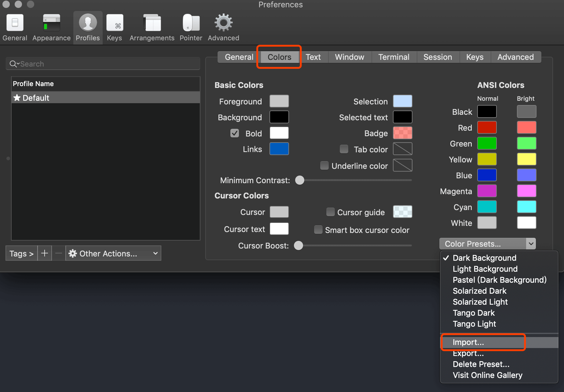Viewport: 564px width, 392px height.
Task: Open the Pointer preferences pane
Action: pos(191,27)
